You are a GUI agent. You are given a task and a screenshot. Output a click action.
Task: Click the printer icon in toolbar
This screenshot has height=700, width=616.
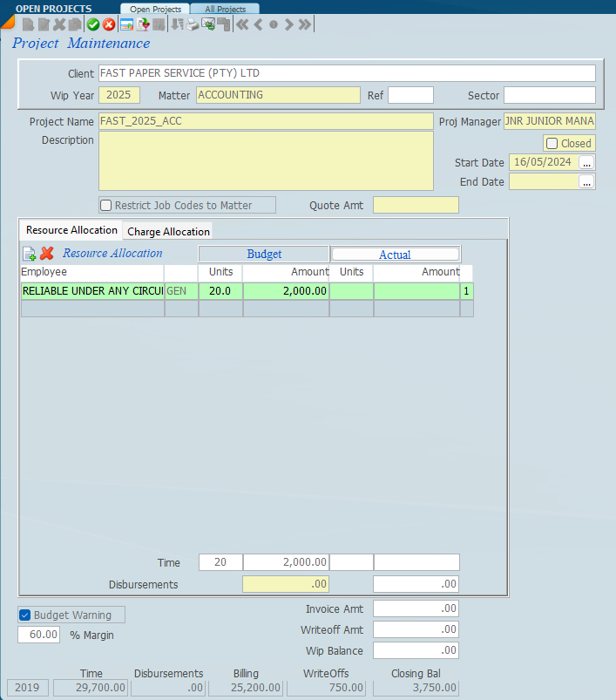[x=193, y=24]
